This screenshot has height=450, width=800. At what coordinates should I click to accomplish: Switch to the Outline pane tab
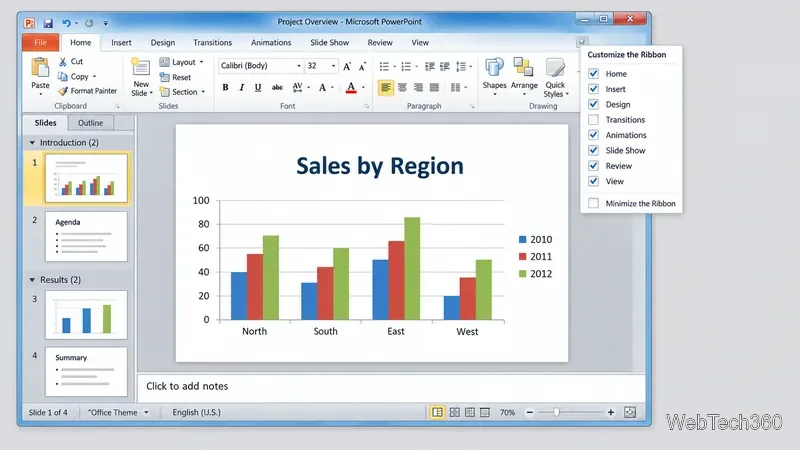[x=90, y=122]
